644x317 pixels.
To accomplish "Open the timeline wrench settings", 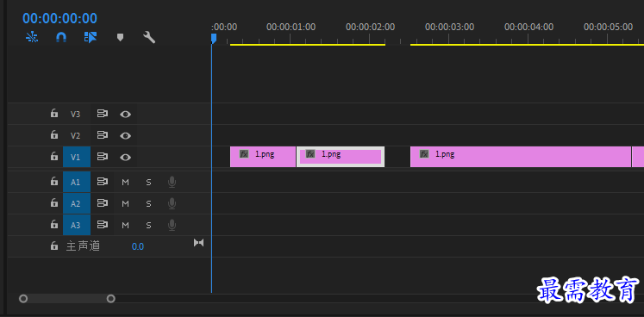I will tap(149, 37).
